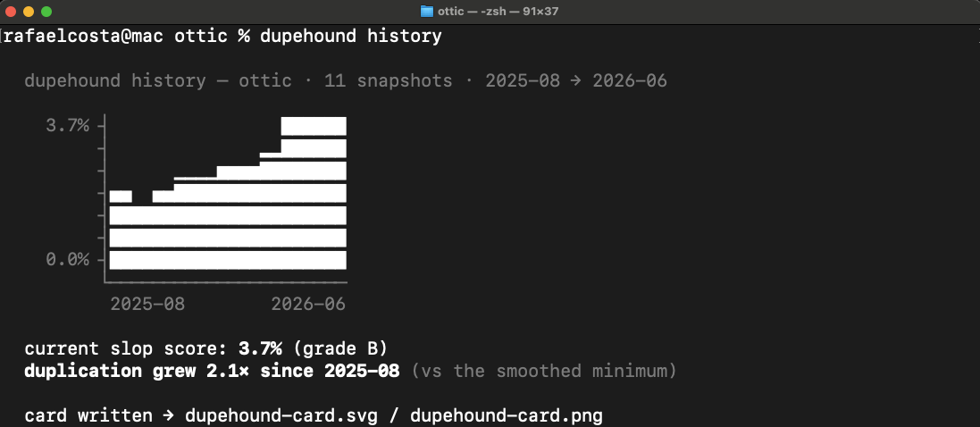Click header text '11 snapshots'
This screenshot has width=980, height=427.
click(x=388, y=80)
